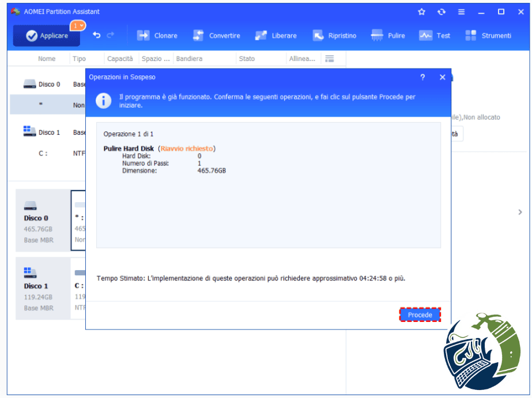Screen dimensions: 532x398
Task: Open the Pulire wipe tool
Action: click(388, 36)
